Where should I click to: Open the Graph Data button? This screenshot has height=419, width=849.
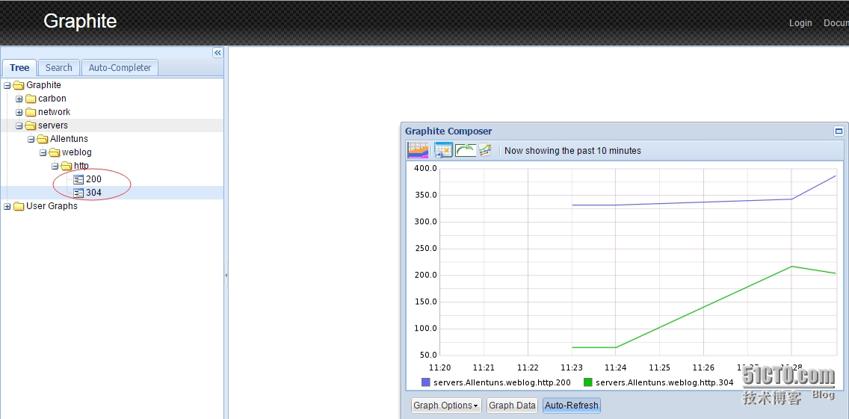(512, 405)
